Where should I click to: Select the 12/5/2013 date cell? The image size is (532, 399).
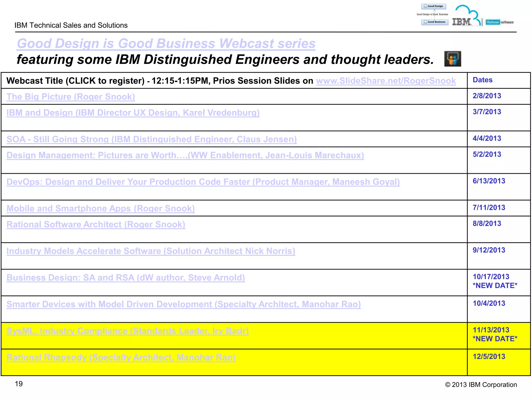(499, 362)
